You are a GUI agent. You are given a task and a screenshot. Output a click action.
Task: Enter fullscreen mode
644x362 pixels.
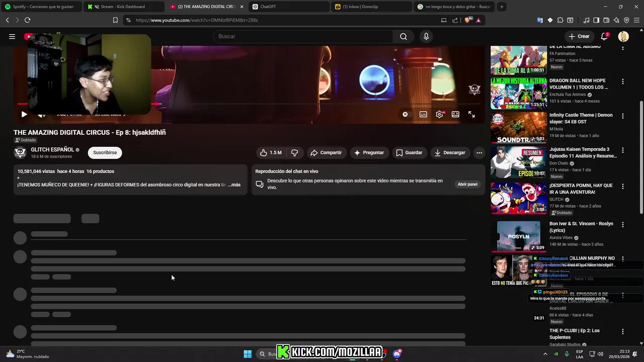471,114
